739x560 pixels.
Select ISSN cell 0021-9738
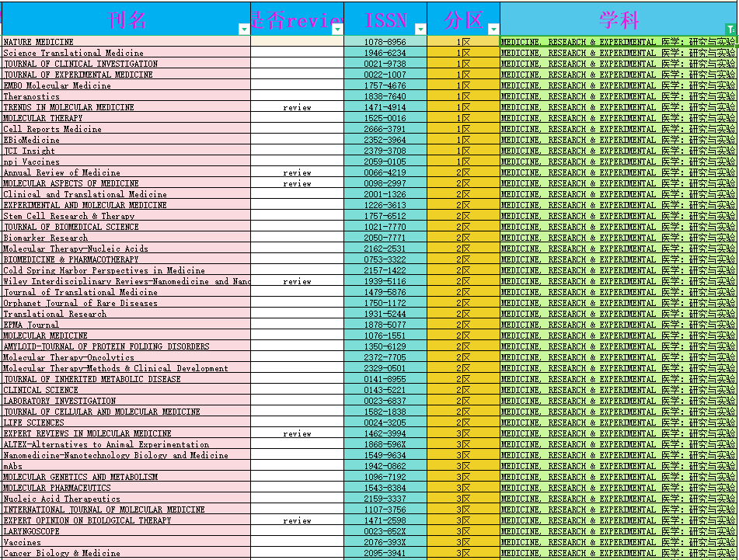(x=385, y=64)
